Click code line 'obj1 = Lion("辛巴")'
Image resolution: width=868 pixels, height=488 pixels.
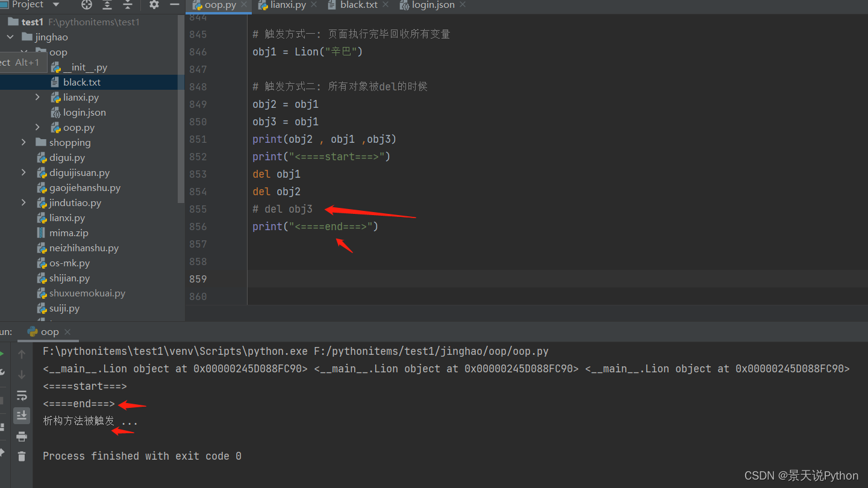[307, 52]
